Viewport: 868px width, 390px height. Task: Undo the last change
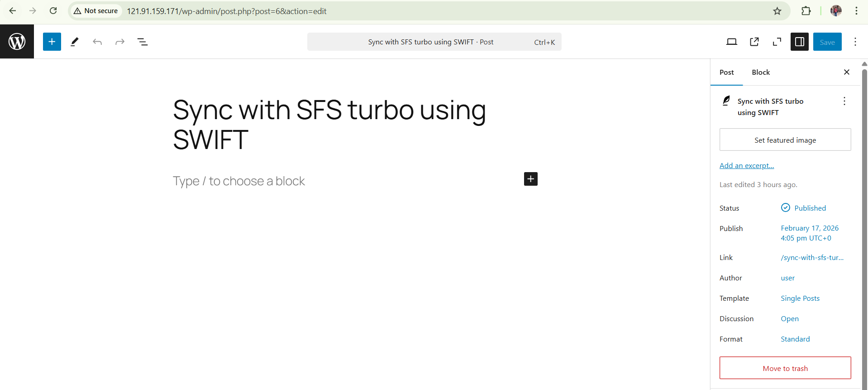point(97,42)
